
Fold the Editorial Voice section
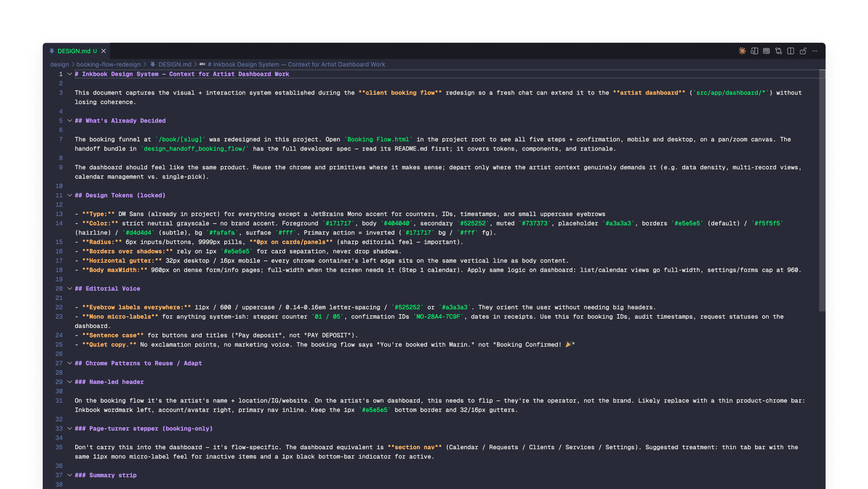point(69,289)
